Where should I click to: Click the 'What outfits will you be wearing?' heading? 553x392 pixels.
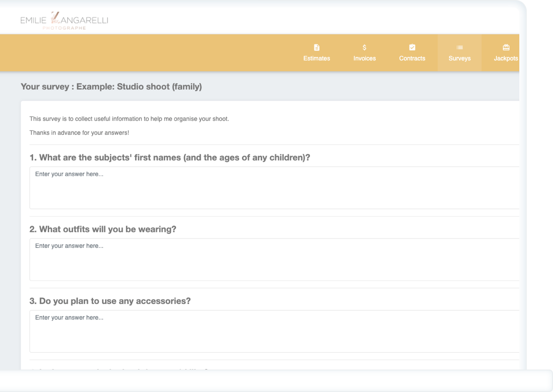tap(103, 229)
